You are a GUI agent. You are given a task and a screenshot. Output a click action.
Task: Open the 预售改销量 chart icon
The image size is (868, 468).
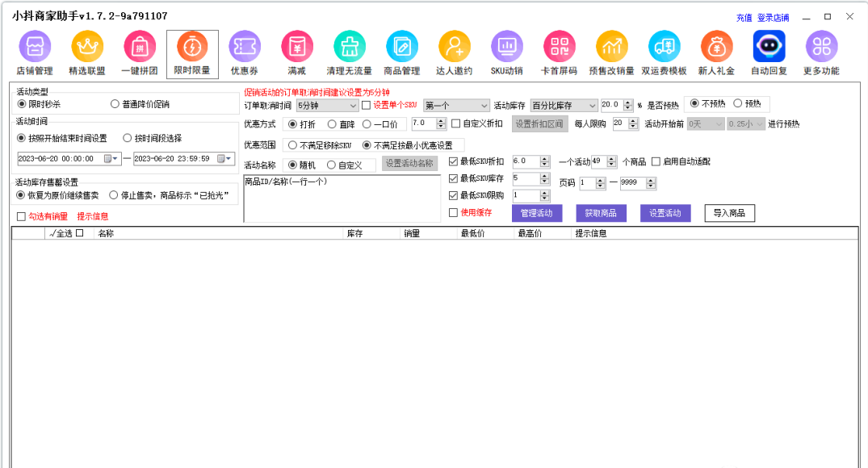pos(612,47)
